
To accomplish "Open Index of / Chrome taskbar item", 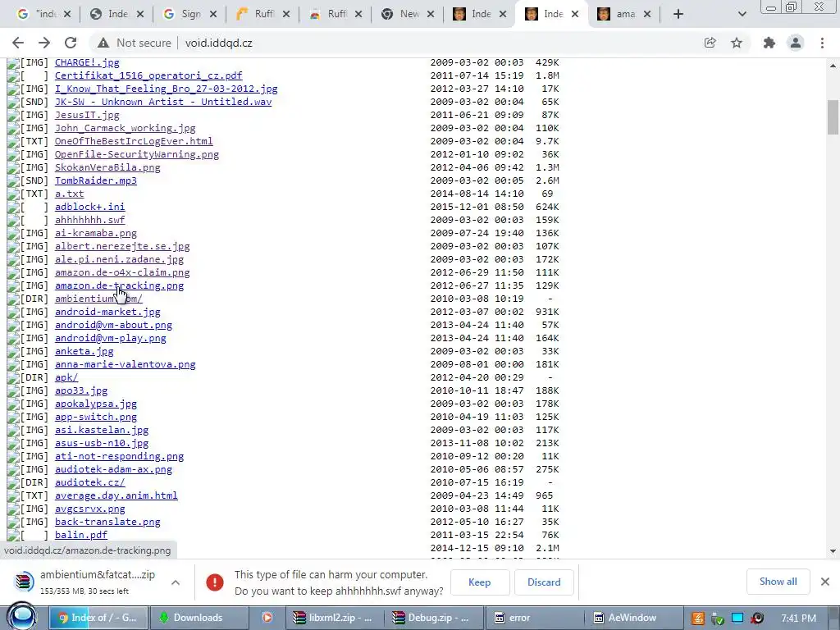I will click(x=98, y=618).
